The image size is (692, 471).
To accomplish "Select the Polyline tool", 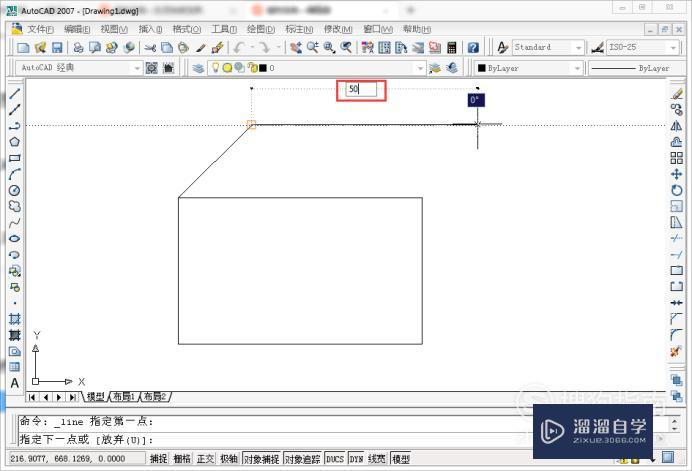I will coord(15,126).
